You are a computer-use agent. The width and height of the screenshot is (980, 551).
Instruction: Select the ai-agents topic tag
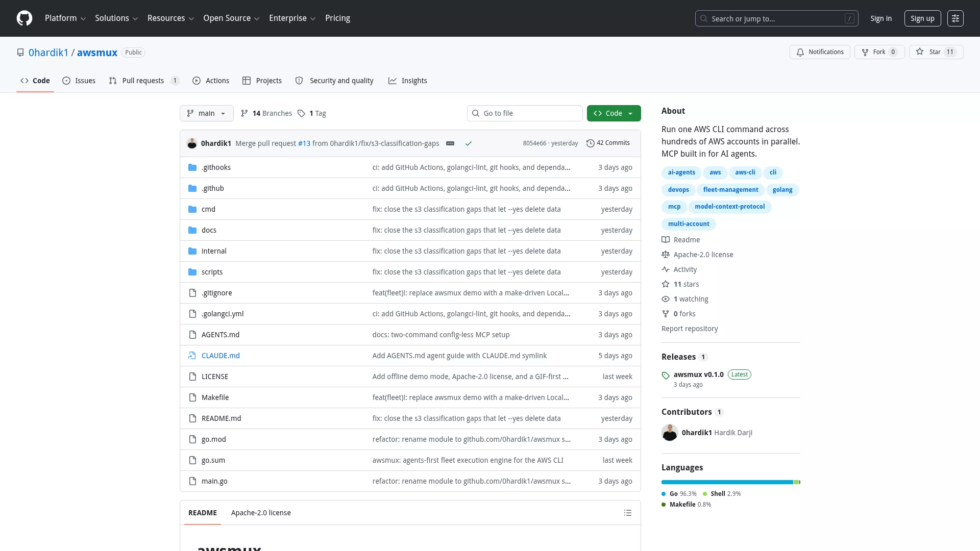tap(681, 172)
